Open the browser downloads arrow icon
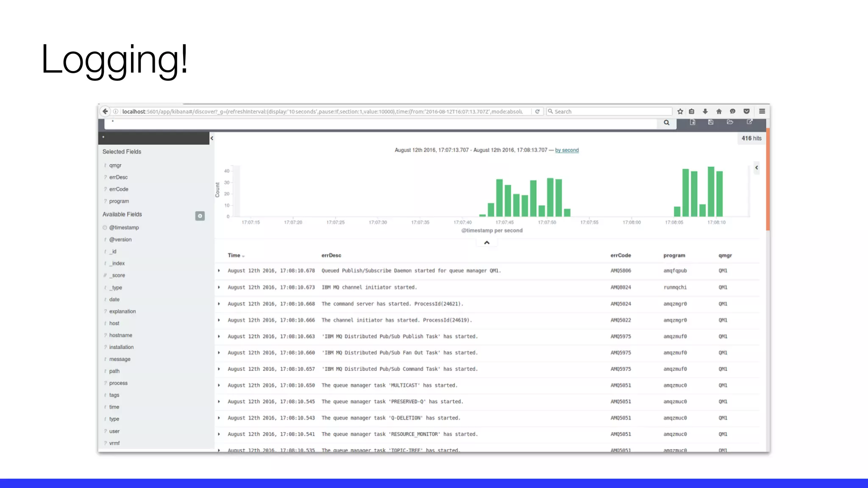The height and width of the screenshot is (488, 868). pyautogui.click(x=705, y=111)
